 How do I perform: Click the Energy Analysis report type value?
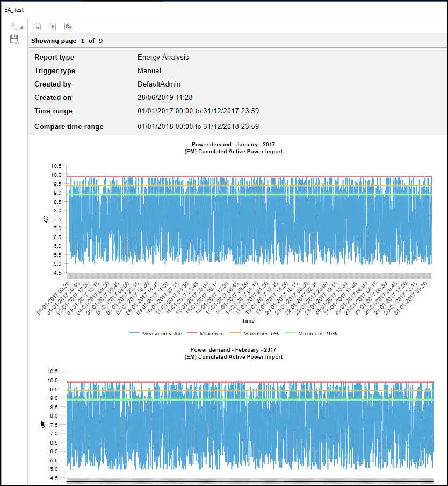163,58
